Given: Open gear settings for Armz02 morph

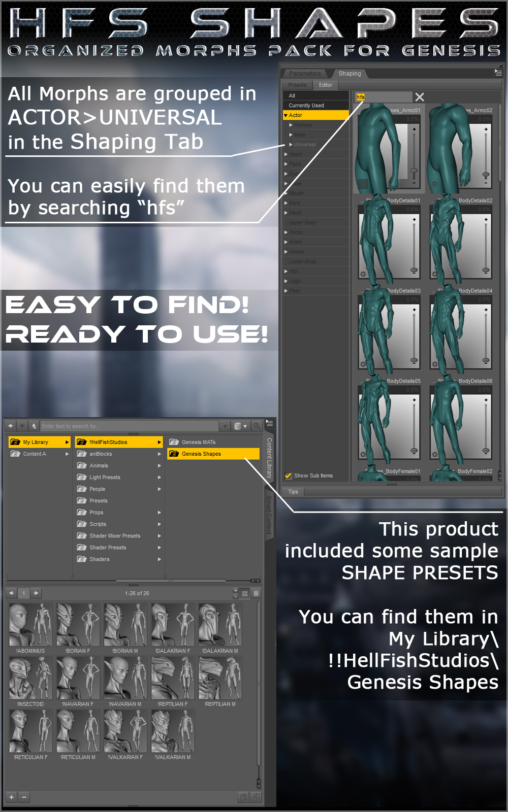Looking at the screenshot, I should click(x=434, y=184).
